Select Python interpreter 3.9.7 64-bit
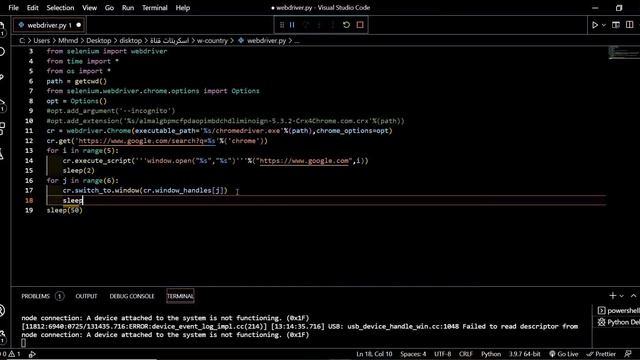The height and width of the screenshot is (360, 640). [524, 354]
